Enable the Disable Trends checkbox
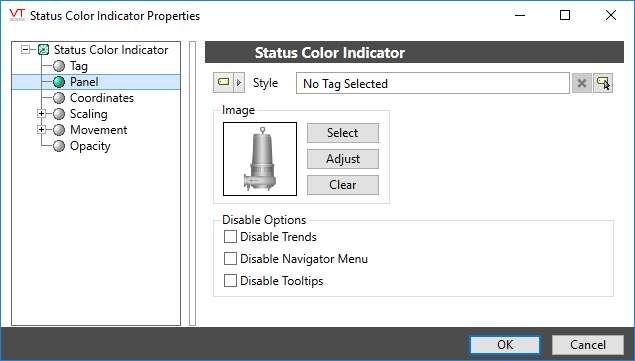635x361 pixels. coord(230,237)
